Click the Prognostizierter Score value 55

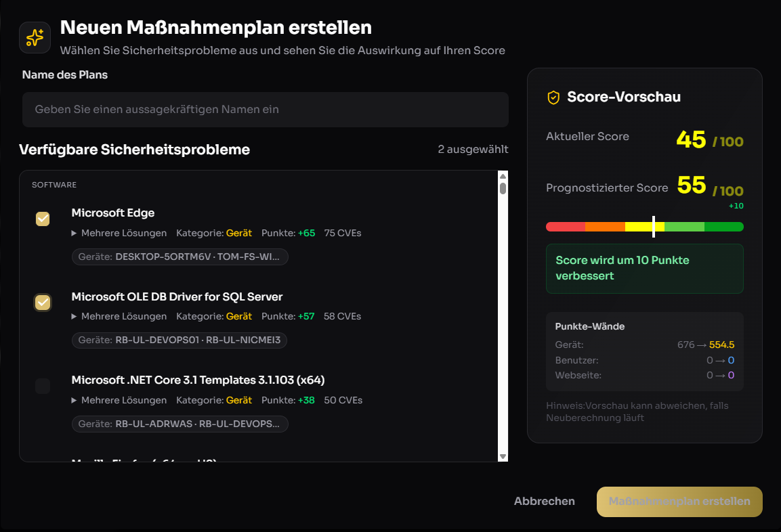tap(692, 185)
